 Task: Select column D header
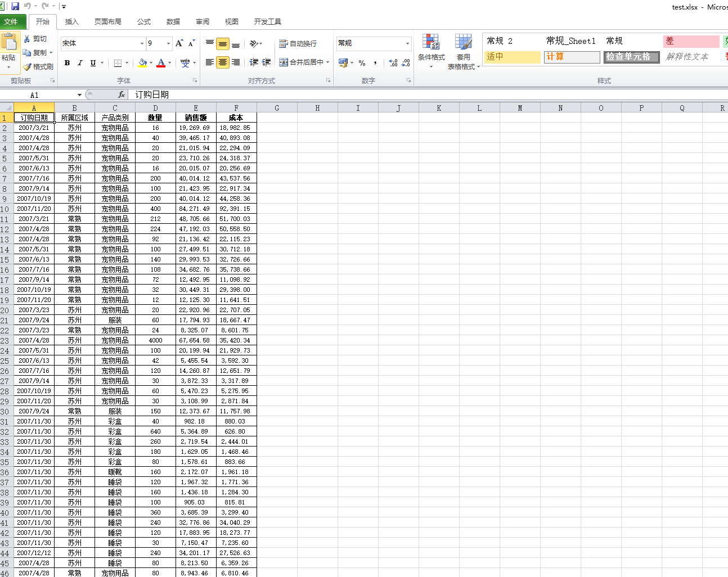point(155,108)
